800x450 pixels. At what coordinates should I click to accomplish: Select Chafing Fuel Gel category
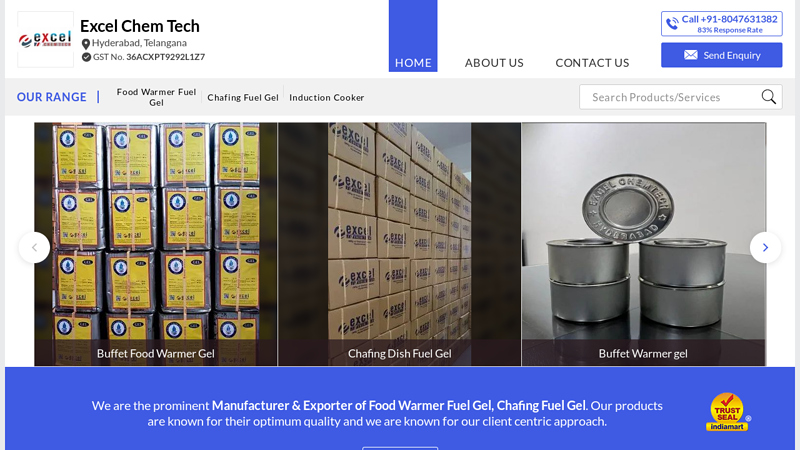click(x=243, y=97)
